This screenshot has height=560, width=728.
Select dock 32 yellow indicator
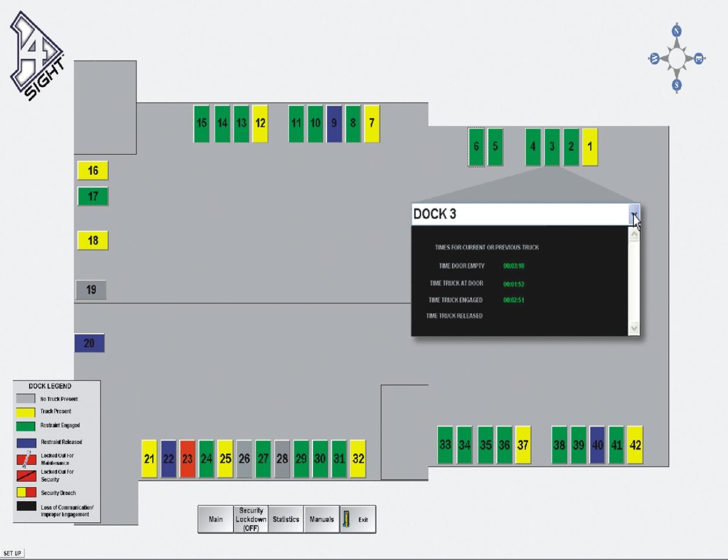tap(358, 459)
